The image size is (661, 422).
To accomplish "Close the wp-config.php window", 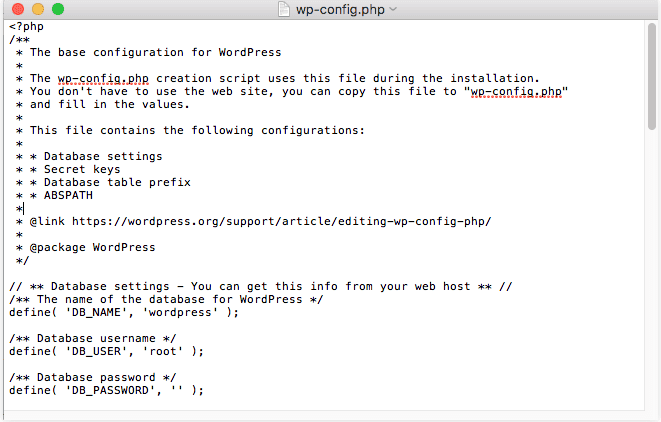I will [x=15, y=9].
